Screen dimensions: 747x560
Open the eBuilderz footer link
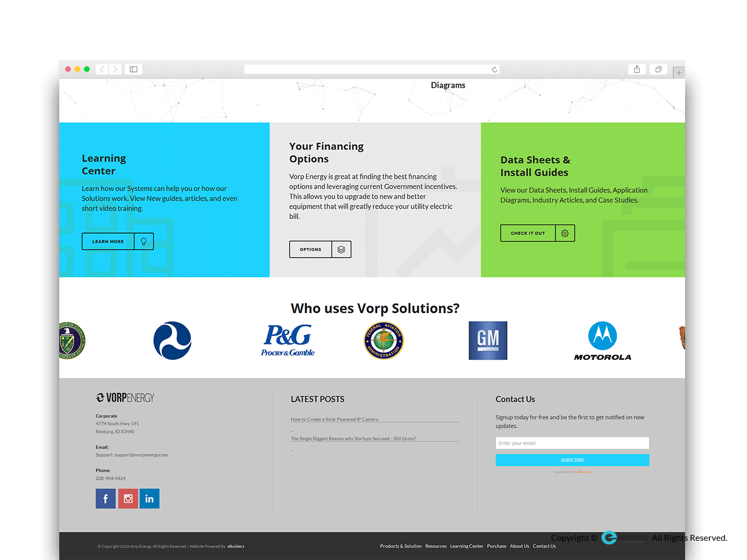(236, 546)
